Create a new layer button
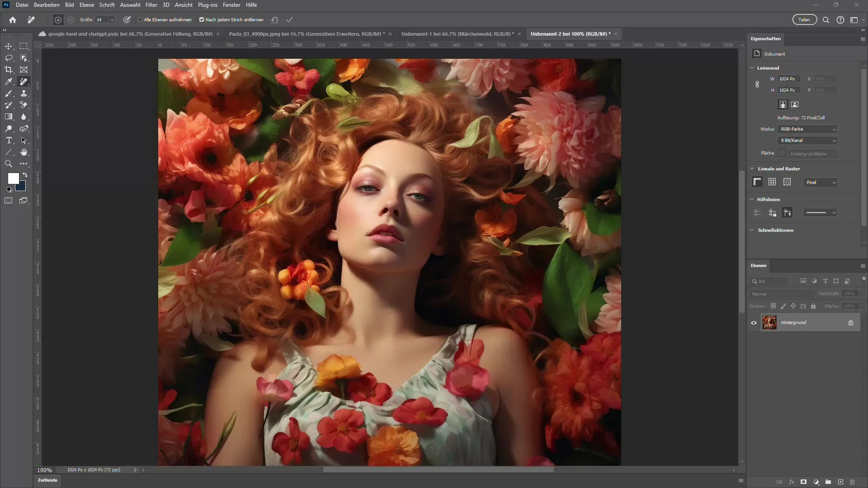 click(840, 482)
